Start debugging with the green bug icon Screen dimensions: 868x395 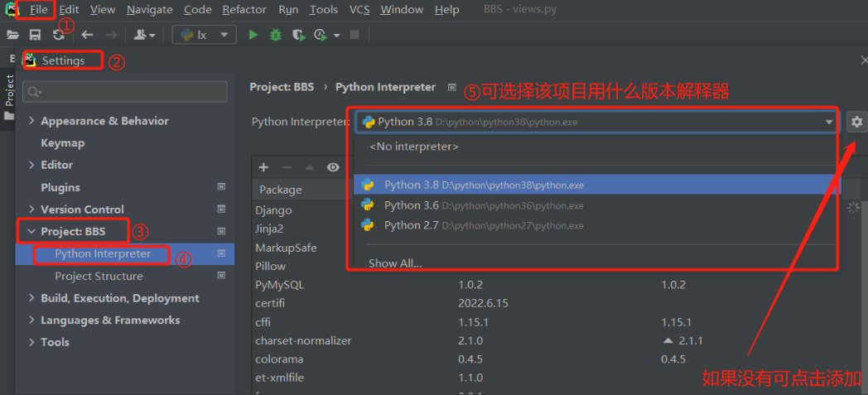(x=275, y=35)
